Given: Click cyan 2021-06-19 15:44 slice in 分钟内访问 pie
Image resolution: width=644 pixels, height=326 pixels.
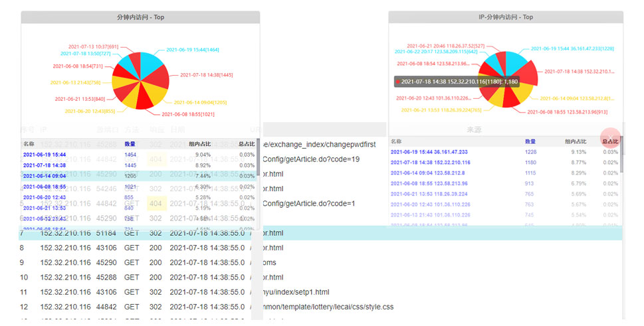Looking at the screenshot, I should point(150,65).
